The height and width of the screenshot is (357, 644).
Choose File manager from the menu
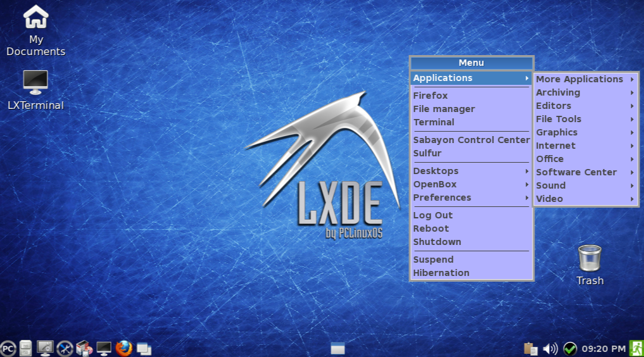coord(472,109)
